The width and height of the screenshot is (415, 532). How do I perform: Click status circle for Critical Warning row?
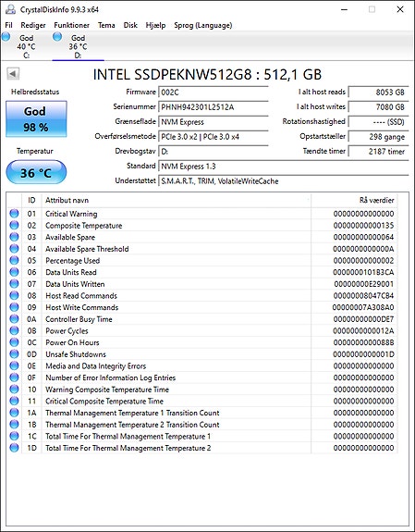pos(14,214)
